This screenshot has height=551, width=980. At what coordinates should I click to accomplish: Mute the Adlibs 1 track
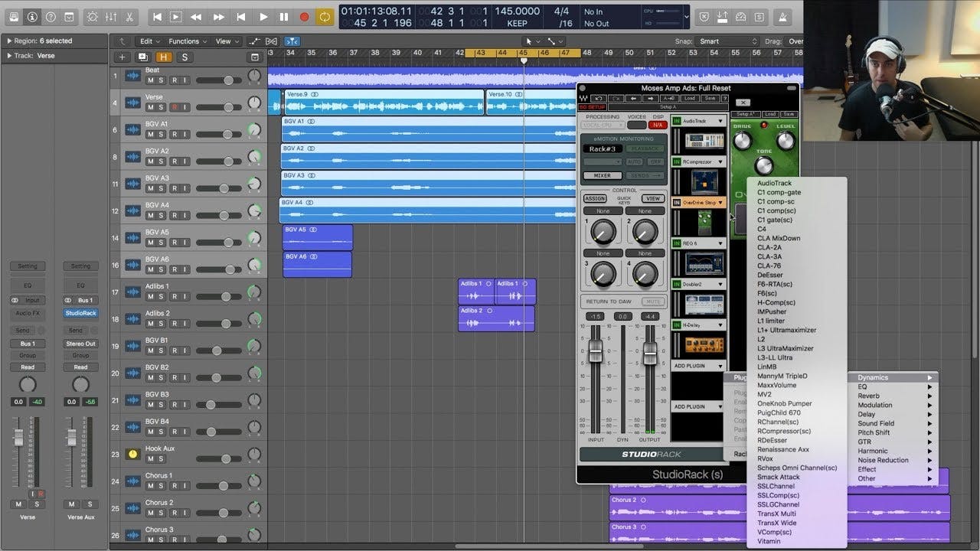pyautogui.click(x=151, y=296)
